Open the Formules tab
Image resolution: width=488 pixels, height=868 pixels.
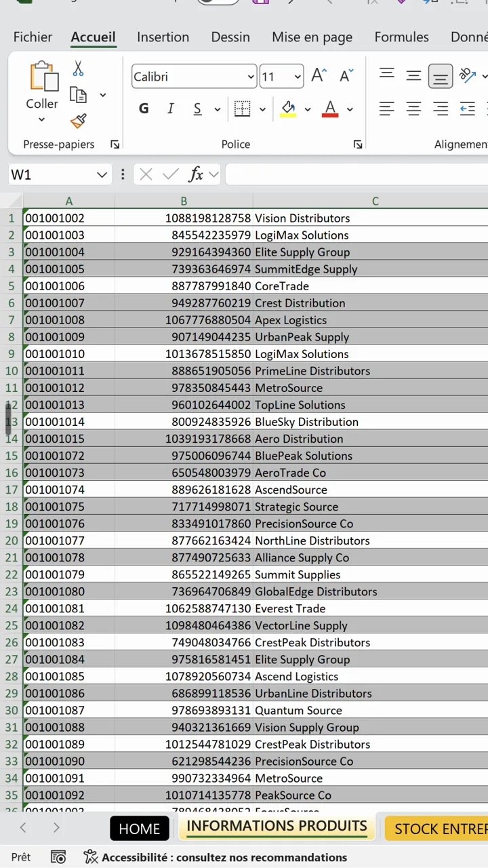[401, 37]
